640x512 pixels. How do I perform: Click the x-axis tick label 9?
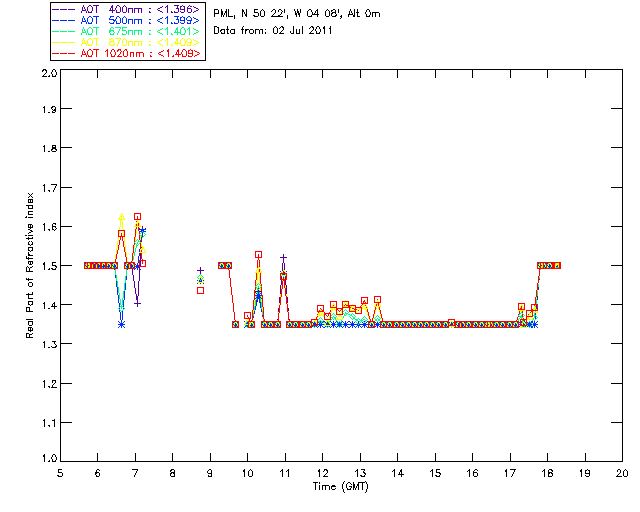click(210, 473)
